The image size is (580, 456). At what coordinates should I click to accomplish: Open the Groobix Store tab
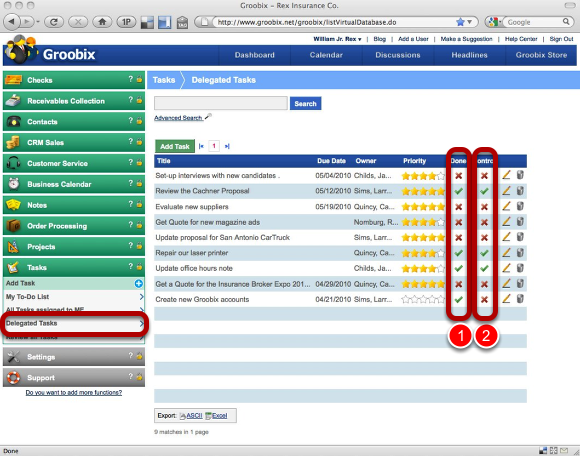pos(541,55)
